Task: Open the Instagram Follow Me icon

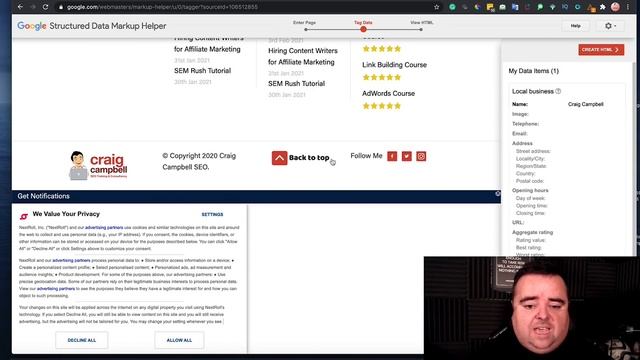Action: pos(421,156)
